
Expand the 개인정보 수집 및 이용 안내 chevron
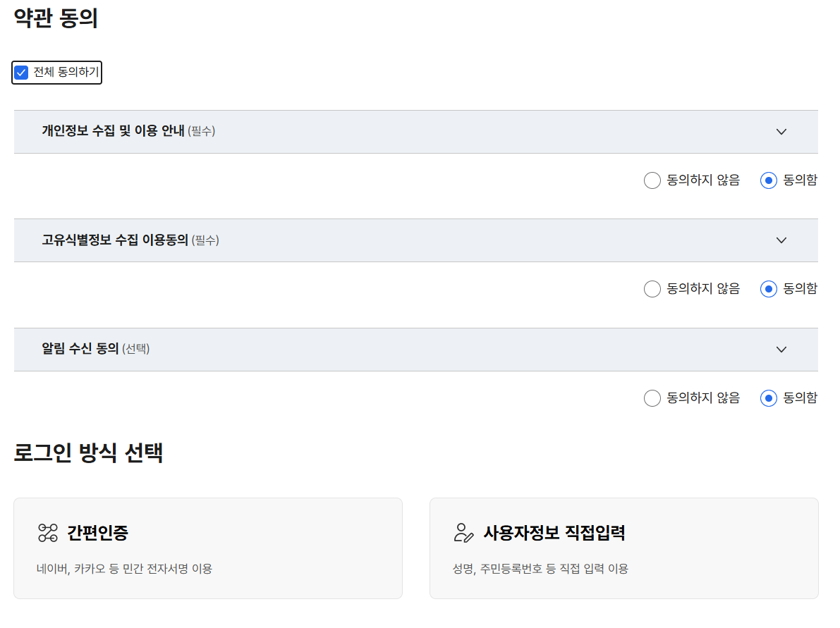tap(781, 132)
